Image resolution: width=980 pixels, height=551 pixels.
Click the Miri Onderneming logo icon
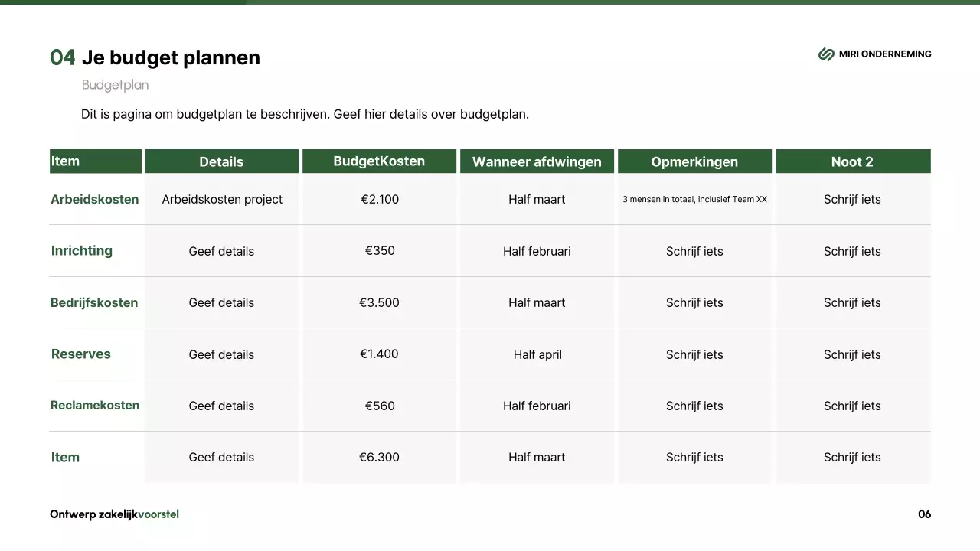click(826, 54)
